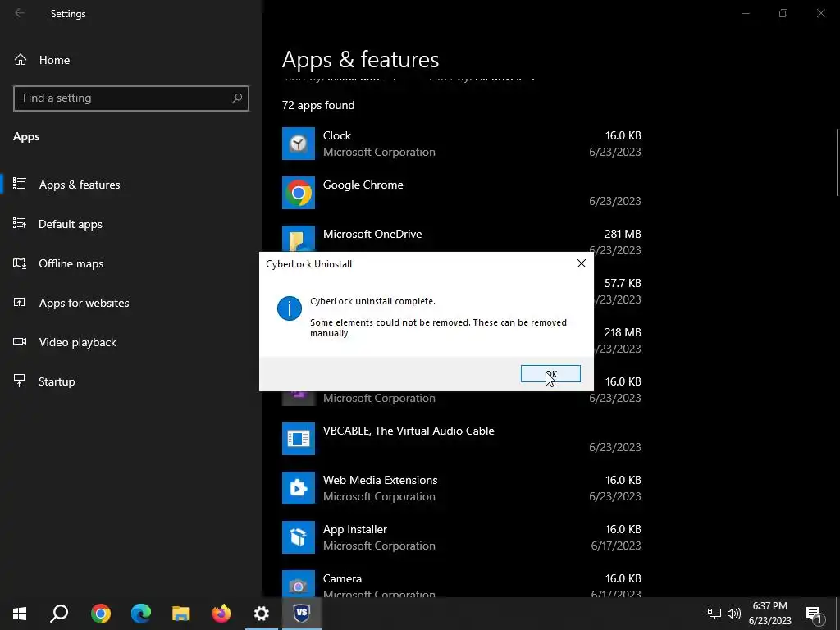840x630 pixels.
Task: Open the notification action center
Action: (814, 614)
